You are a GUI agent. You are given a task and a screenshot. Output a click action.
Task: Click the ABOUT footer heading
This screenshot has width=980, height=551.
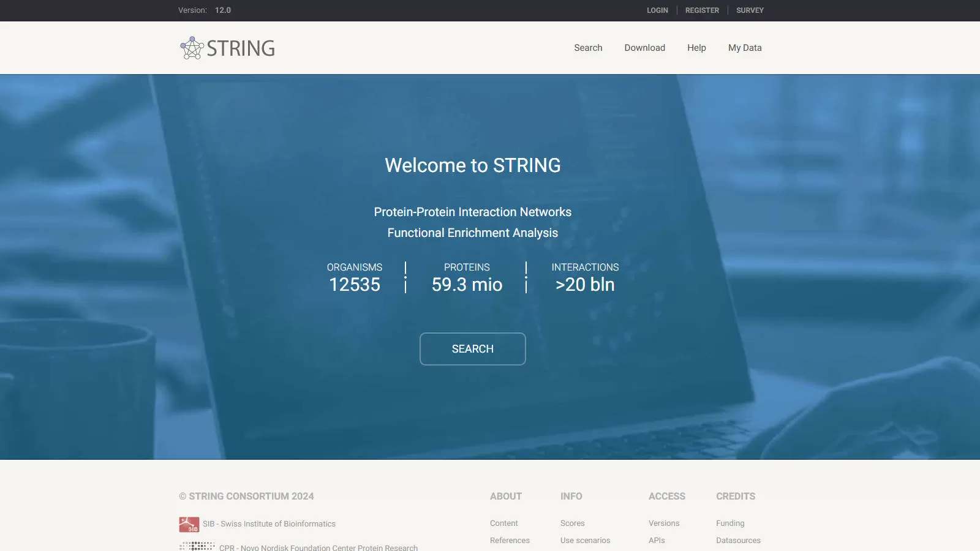click(x=506, y=497)
